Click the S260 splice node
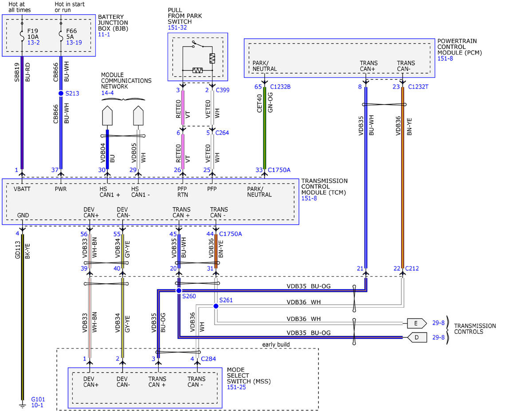 click(x=178, y=291)
